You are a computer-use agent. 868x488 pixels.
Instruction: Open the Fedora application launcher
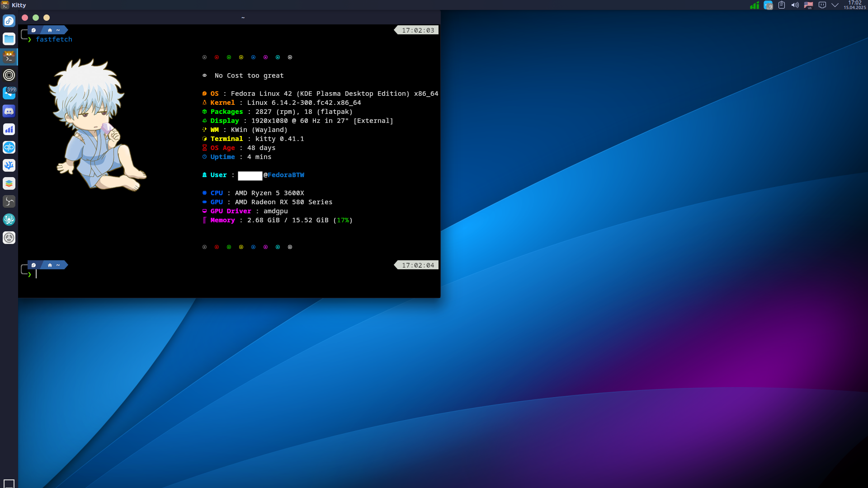pyautogui.click(x=9, y=21)
